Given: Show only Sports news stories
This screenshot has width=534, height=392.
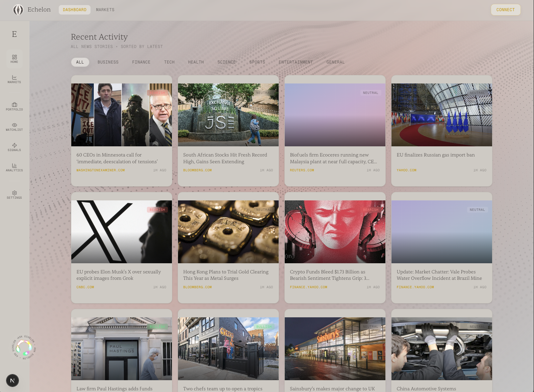Looking at the screenshot, I should (x=257, y=62).
